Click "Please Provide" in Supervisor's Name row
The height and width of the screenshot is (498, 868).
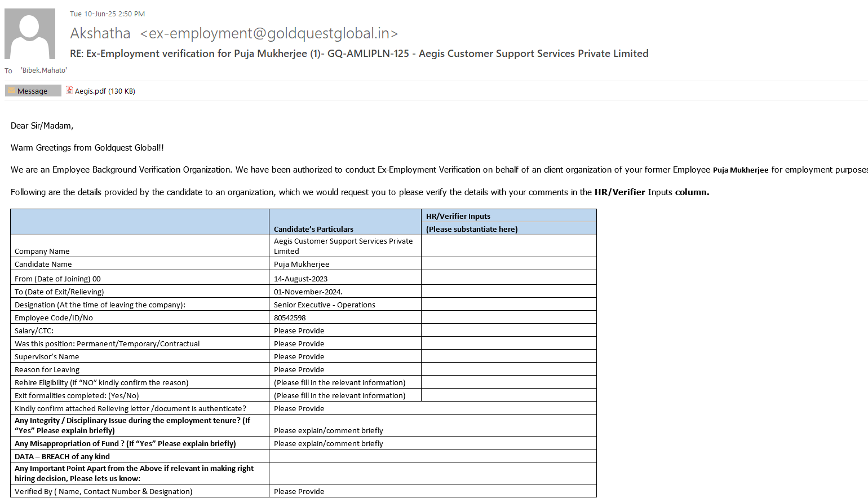[x=299, y=356]
